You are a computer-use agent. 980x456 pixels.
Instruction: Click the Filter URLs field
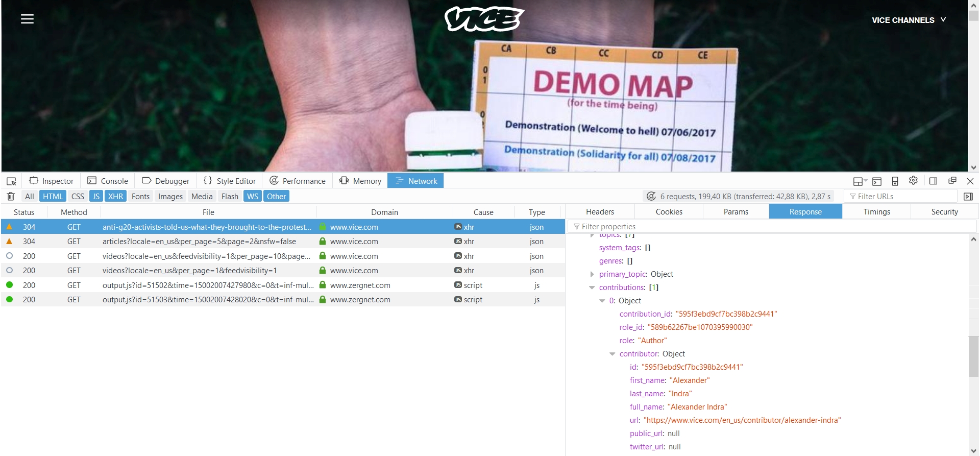click(901, 197)
